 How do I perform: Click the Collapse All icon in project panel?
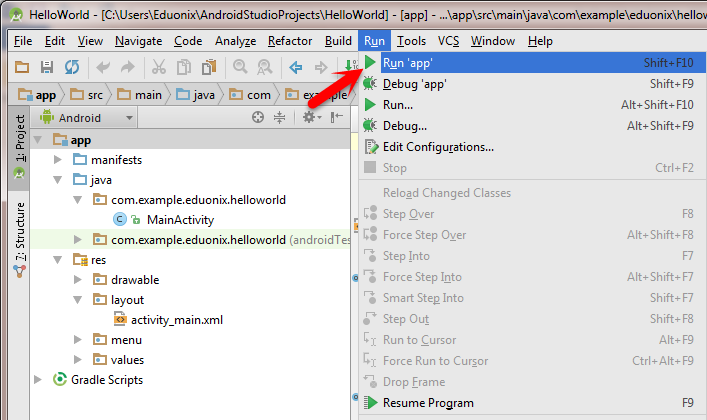click(x=280, y=118)
